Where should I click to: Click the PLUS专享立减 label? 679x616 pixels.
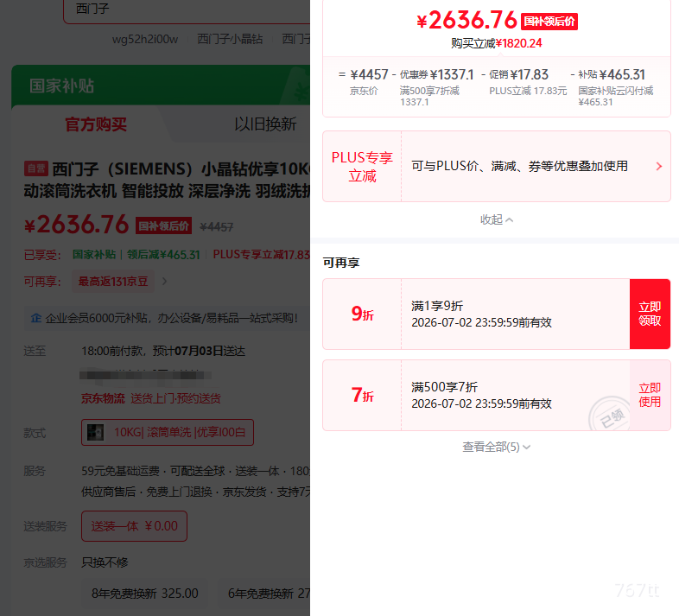click(362, 167)
